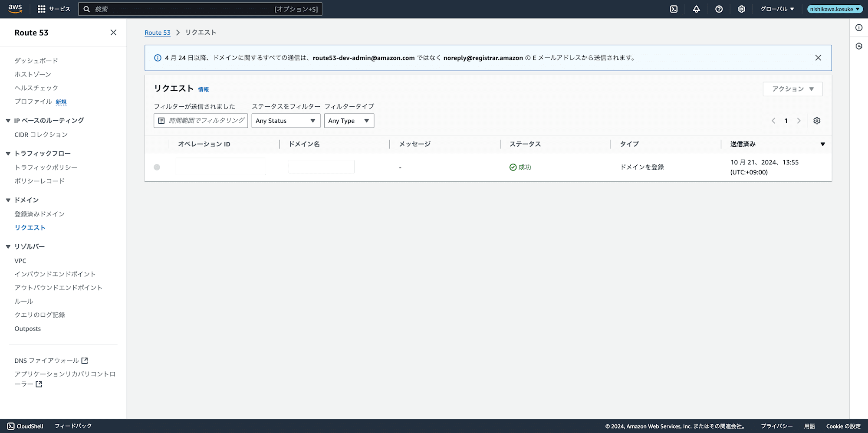Open CIDR コレクション in sidebar

41,134
